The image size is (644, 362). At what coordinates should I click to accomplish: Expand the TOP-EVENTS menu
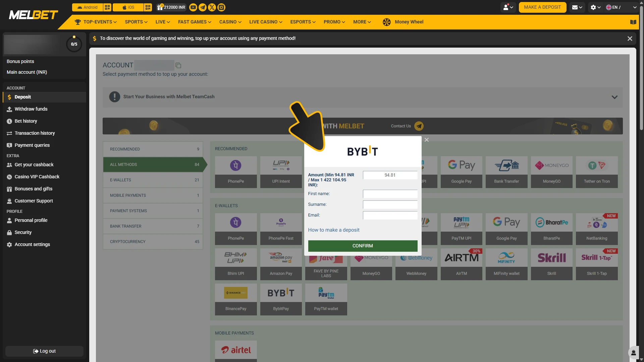click(96, 22)
